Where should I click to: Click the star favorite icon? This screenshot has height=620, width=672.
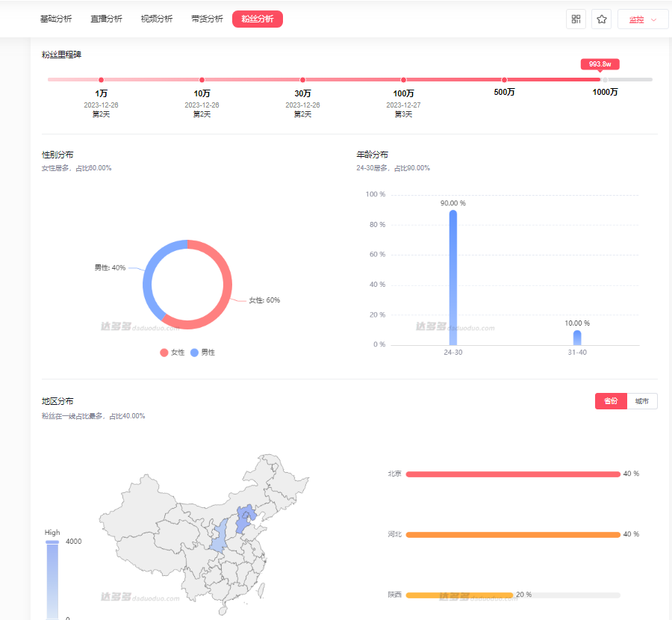(x=602, y=19)
